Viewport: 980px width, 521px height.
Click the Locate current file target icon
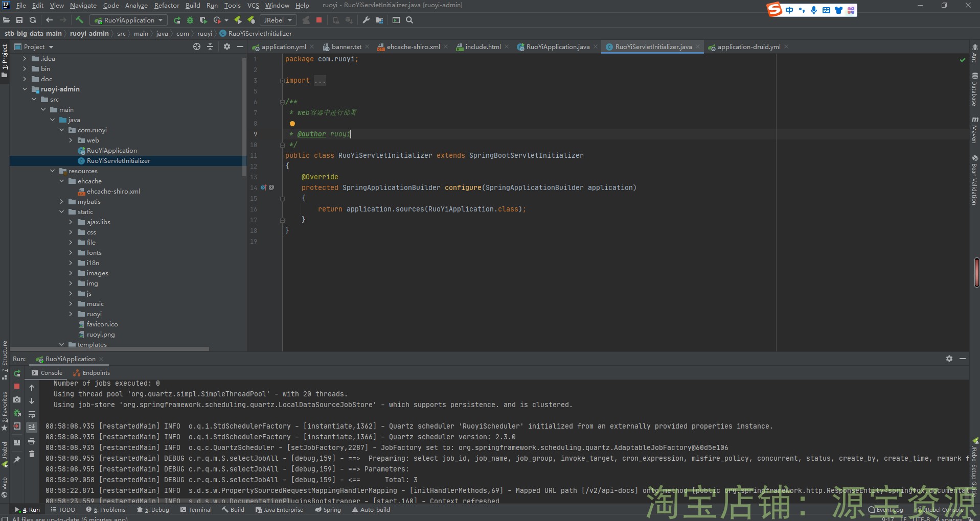[197, 46]
